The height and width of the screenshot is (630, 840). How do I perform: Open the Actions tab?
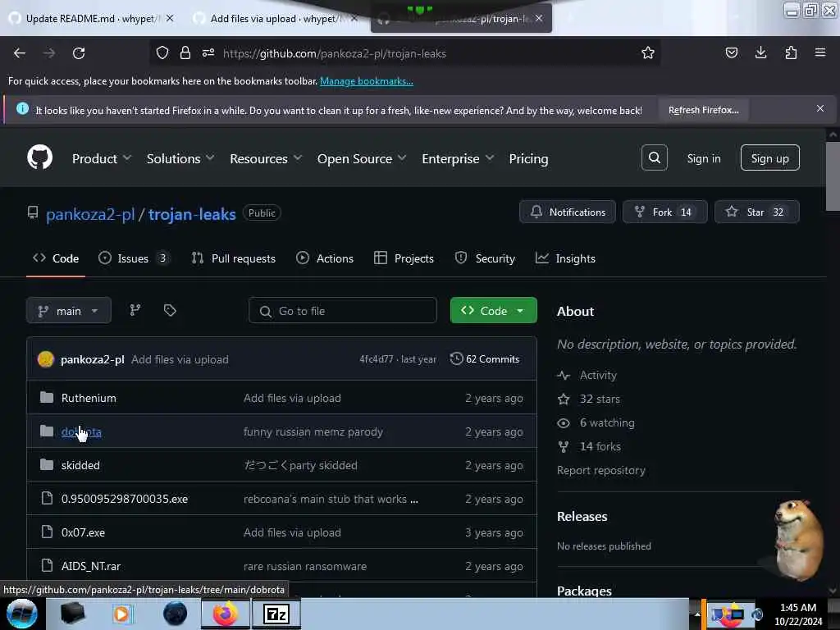click(325, 258)
